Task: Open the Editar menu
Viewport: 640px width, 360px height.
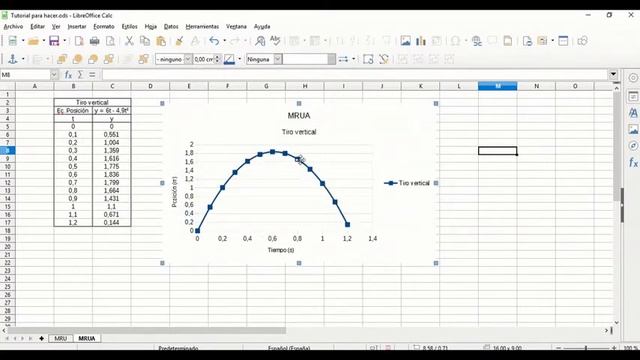Action: (38, 27)
